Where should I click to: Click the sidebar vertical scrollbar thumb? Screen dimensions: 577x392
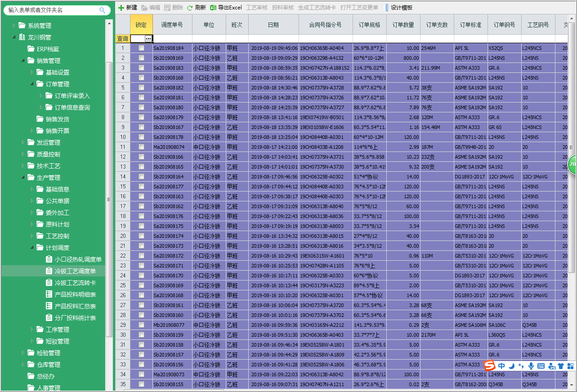[x=109, y=199]
